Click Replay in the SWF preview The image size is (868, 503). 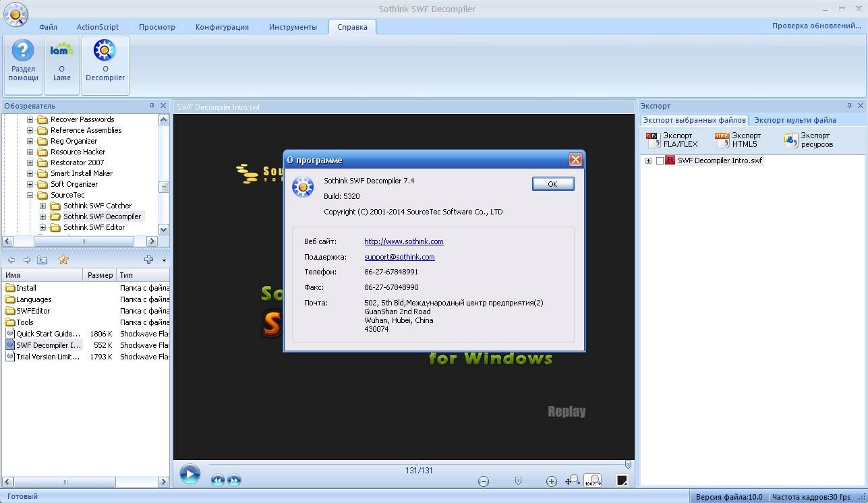[567, 411]
